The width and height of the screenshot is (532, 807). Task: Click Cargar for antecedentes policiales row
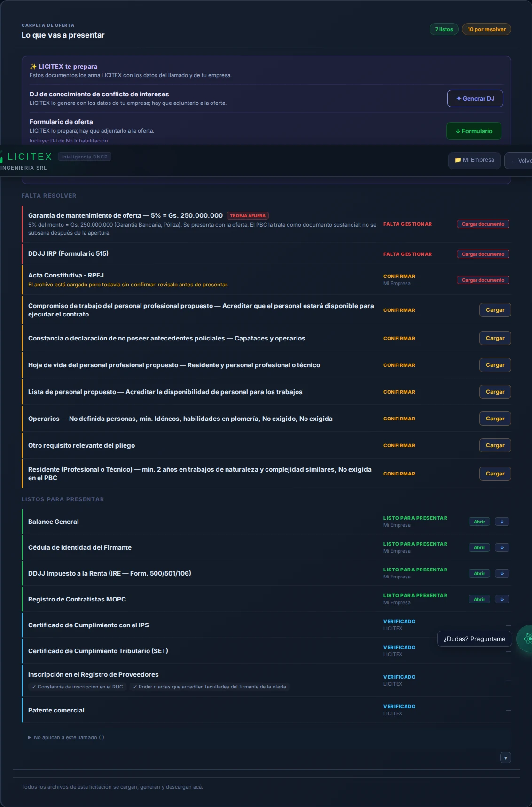click(495, 338)
